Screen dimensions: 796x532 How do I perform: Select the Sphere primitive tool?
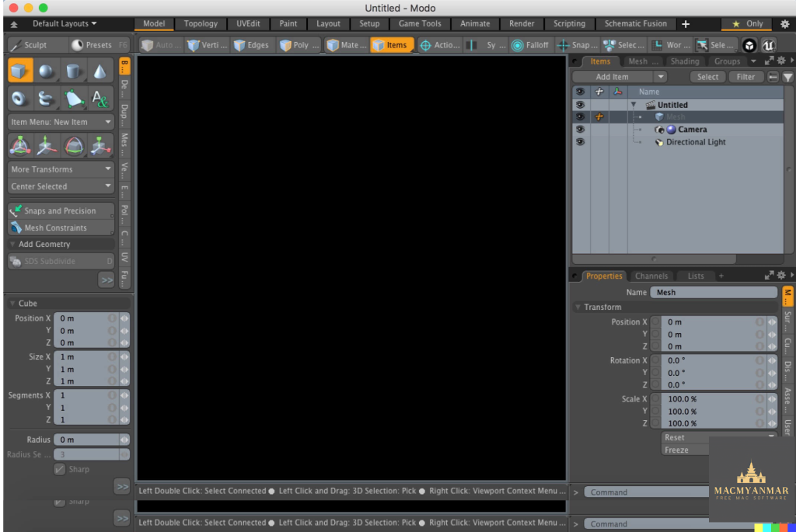(47, 71)
